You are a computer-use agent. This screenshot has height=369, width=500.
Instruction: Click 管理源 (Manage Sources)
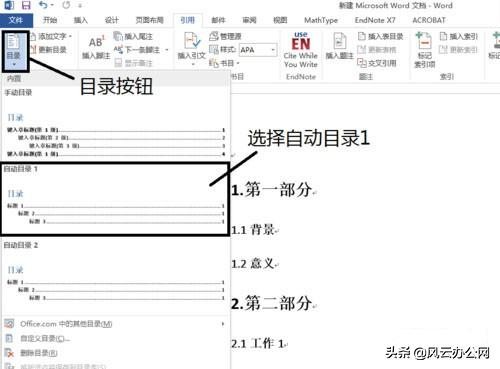[225, 36]
